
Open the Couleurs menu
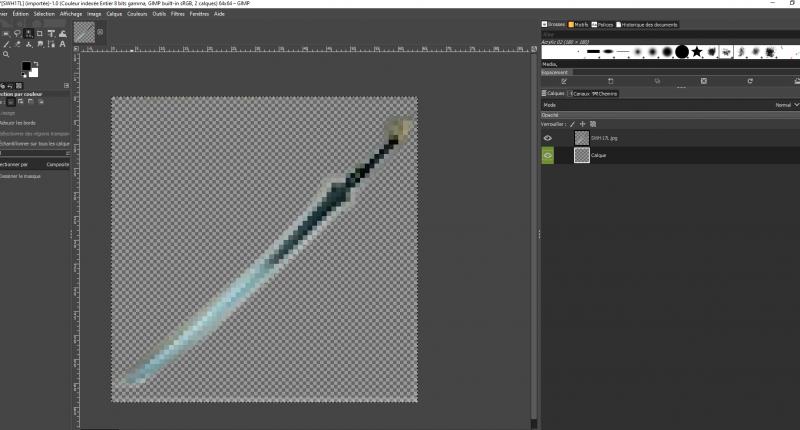coord(137,14)
